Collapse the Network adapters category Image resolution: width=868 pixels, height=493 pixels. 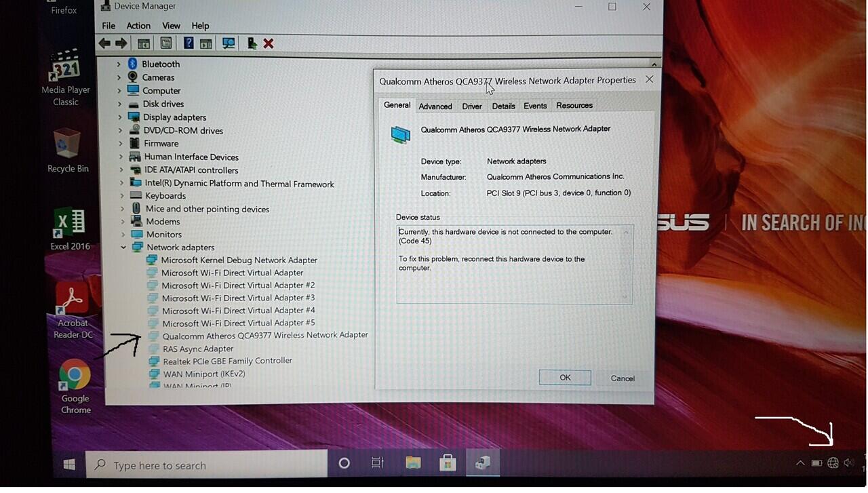[x=123, y=248]
